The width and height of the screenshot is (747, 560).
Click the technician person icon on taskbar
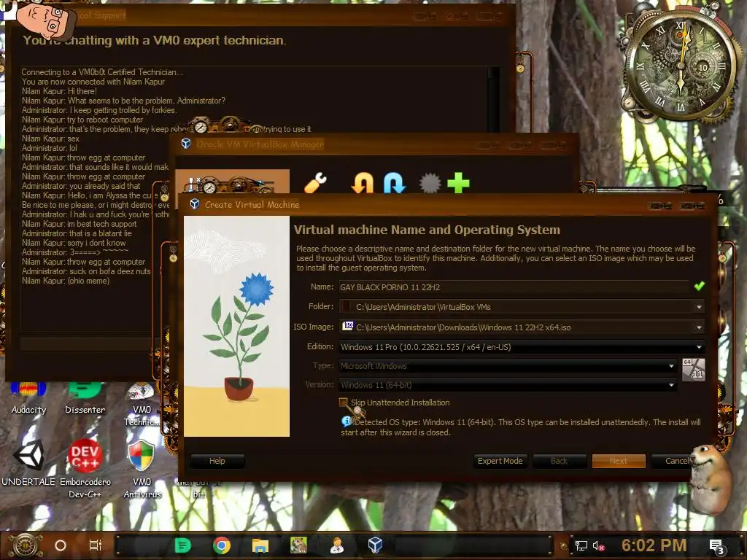[337, 545]
